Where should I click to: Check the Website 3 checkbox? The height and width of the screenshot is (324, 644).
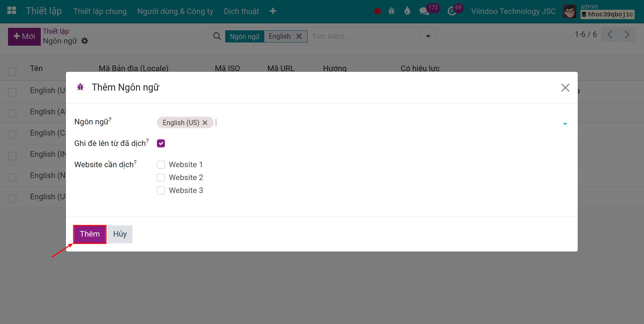(x=161, y=191)
